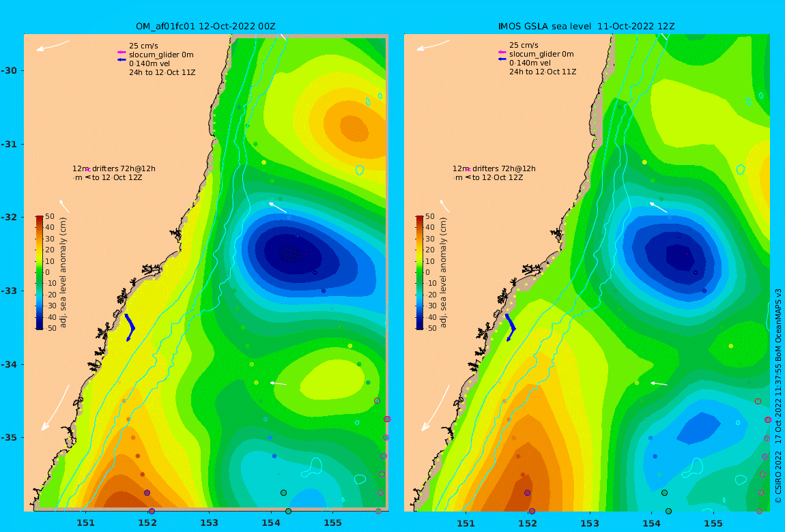Image resolution: width=785 pixels, height=532 pixels.
Task: Click the 151 longitude label under left map
Action: click(85, 523)
